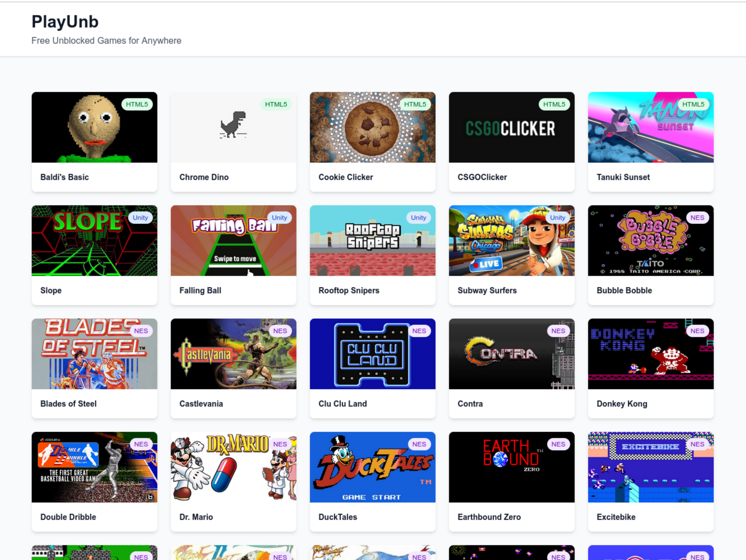The image size is (746, 560).
Task: Open the Dr. Mario thumbnail
Action: click(x=233, y=467)
